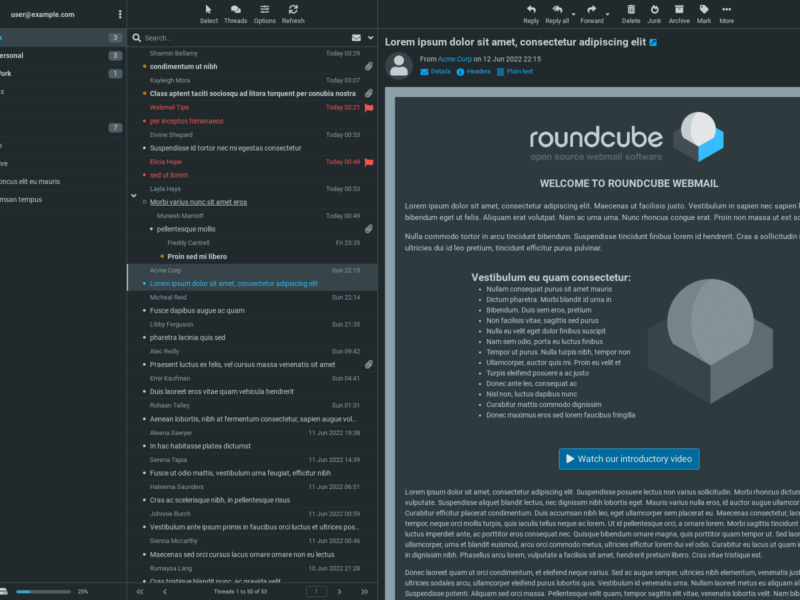
Task: Open the Mark tag menu
Action: click(704, 14)
